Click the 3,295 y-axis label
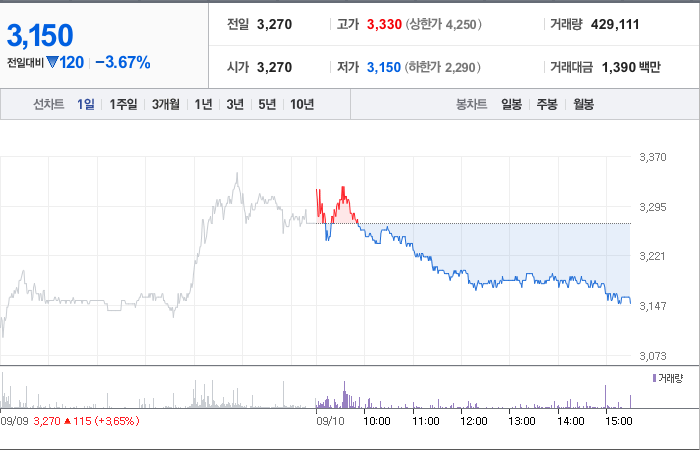 (653, 207)
